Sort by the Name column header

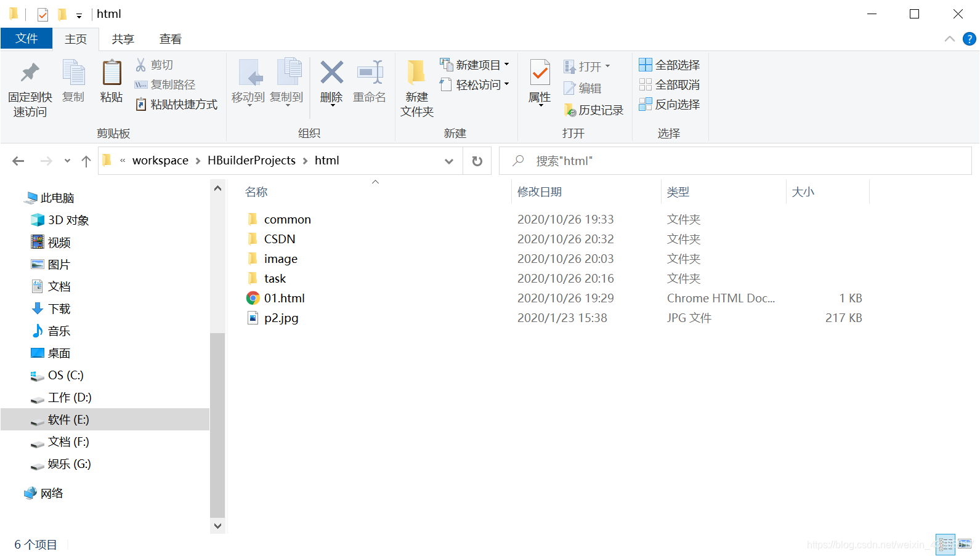[x=375, y=191]
